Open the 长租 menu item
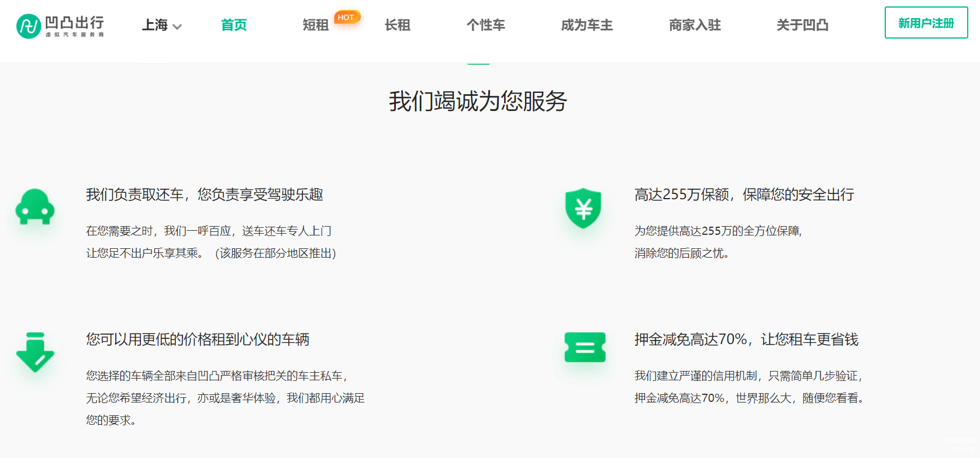Viewport: 980px width, 458px height. pyautogui.click(x=397, y=25)
